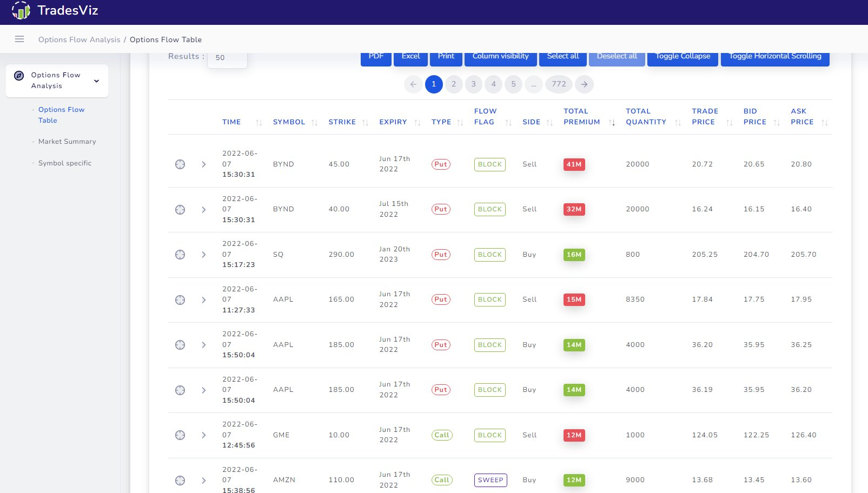
Task: Sort by FLOW FLAG column arrows
Action: pyautogui.click(x=508, y=123)
